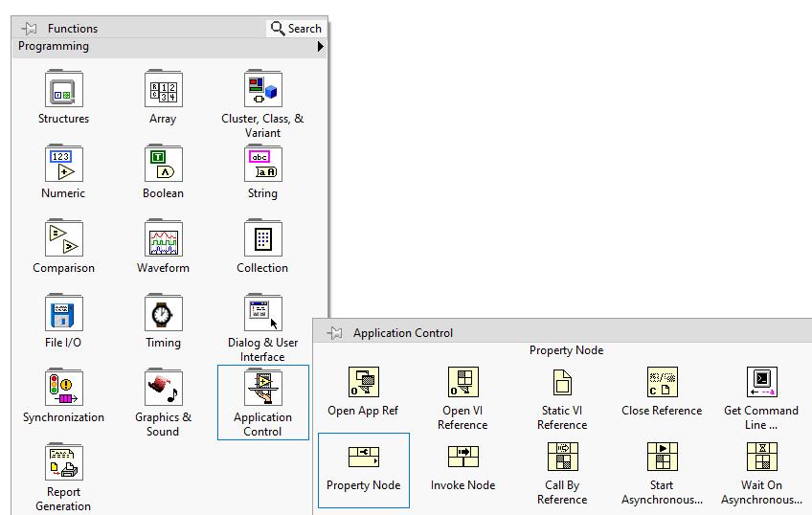Click the Programming category header
This screenshot has height=515, width=812.
[x=170, y=46]
